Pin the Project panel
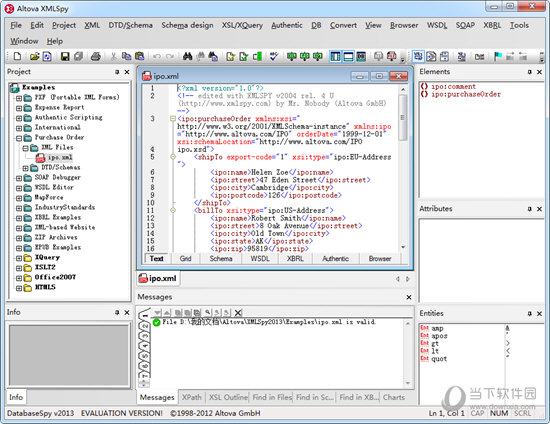Screen dimensions: 550x424 point(117,72)
